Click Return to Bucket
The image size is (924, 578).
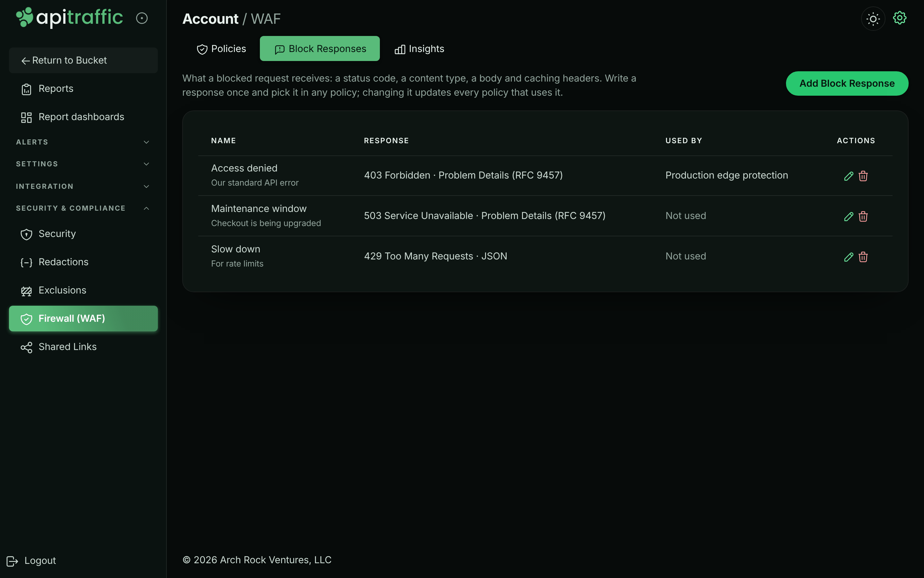click(83, 60)
